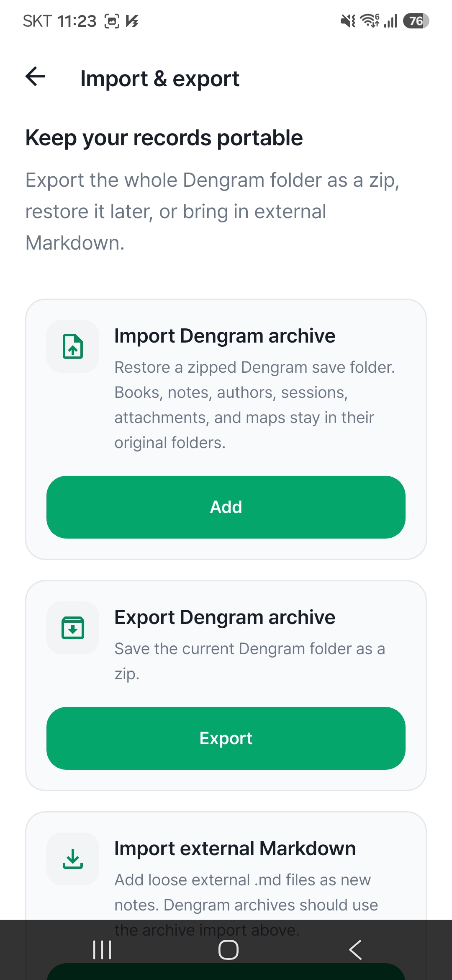The height and width of the screenshot is (980, 452).
Task: Tap the 'Import Dengram archive' title
Action: point(225,336)
